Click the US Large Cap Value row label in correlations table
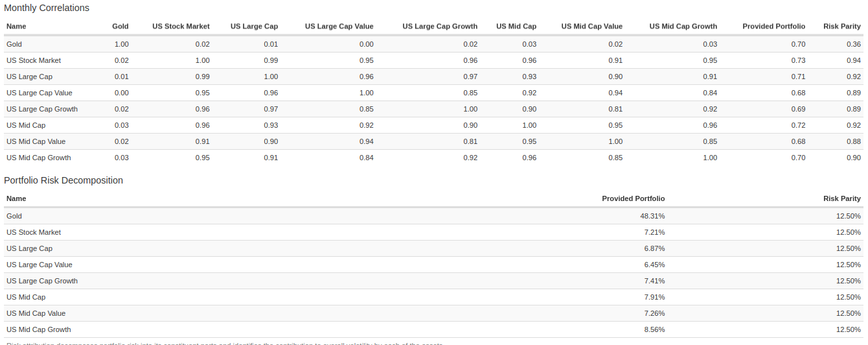The width and height of the screenshot is (868, 345). 40,93
